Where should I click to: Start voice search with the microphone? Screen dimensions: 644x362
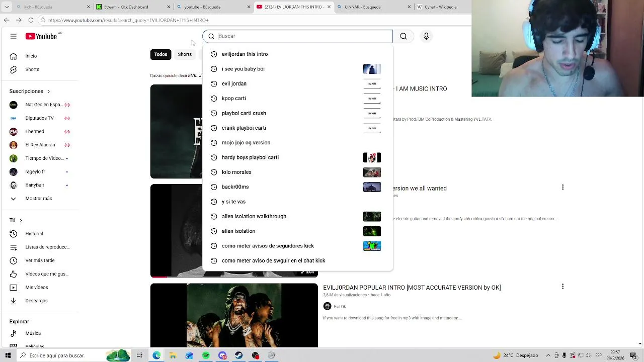426,36
